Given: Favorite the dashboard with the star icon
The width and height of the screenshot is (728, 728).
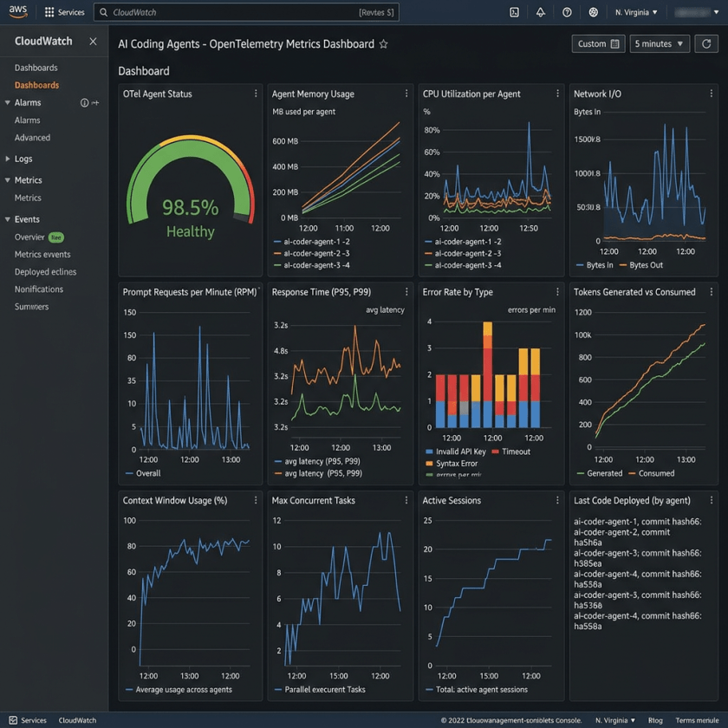Looking at the screenshot, I should point(383,44).
